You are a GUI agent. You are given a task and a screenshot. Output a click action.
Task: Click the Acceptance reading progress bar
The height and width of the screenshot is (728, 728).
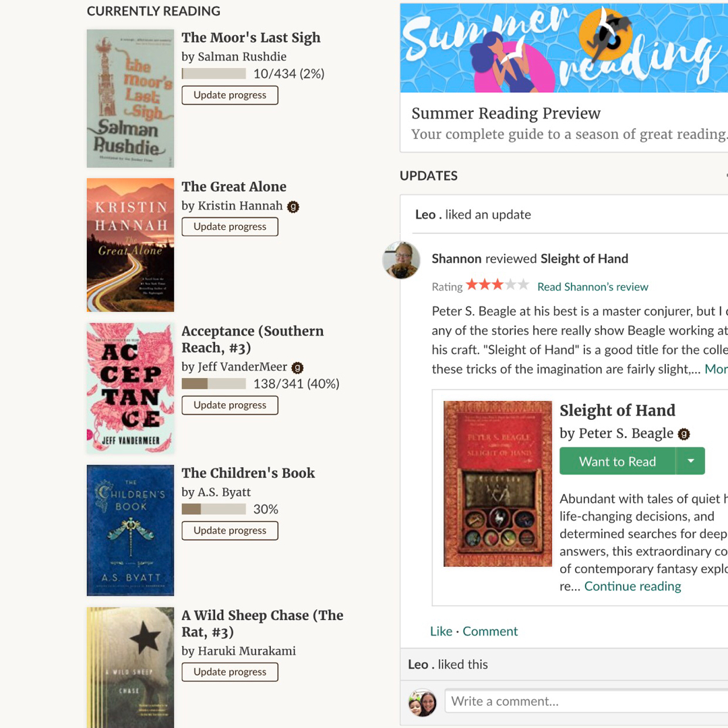pyautogui.click(x=214, y=384)
